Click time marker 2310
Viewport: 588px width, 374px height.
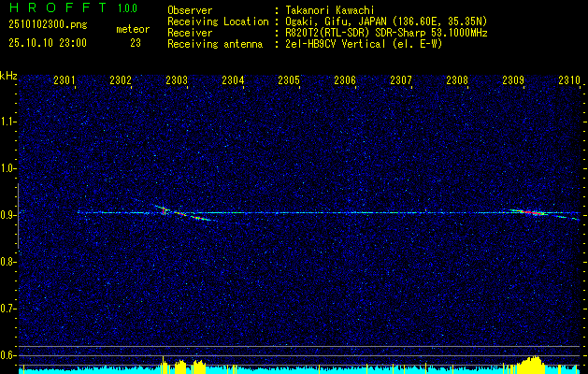tap(569, 80)
